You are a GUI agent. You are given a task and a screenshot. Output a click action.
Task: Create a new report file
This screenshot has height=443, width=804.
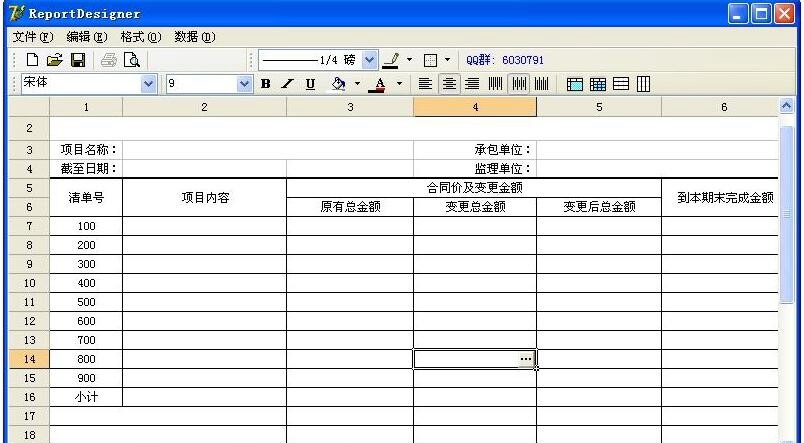32,60
